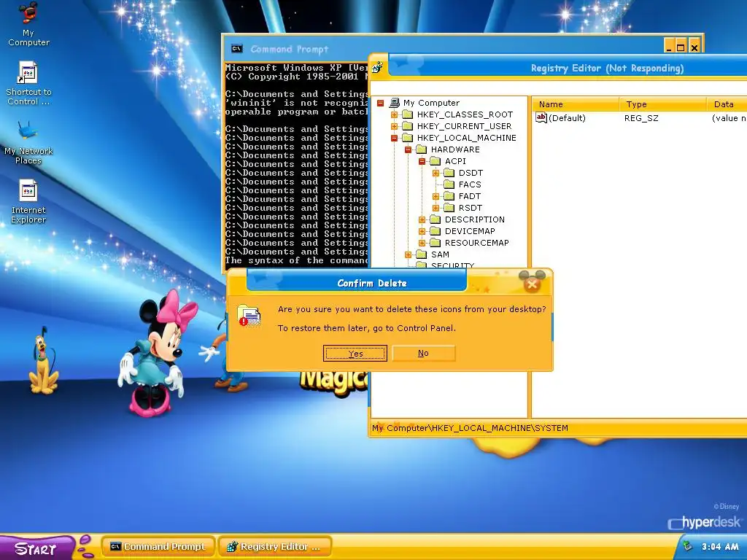Switch to Command Prompt taskbar button
Viewport: 747px width, 560px height.
click(158, 547)
